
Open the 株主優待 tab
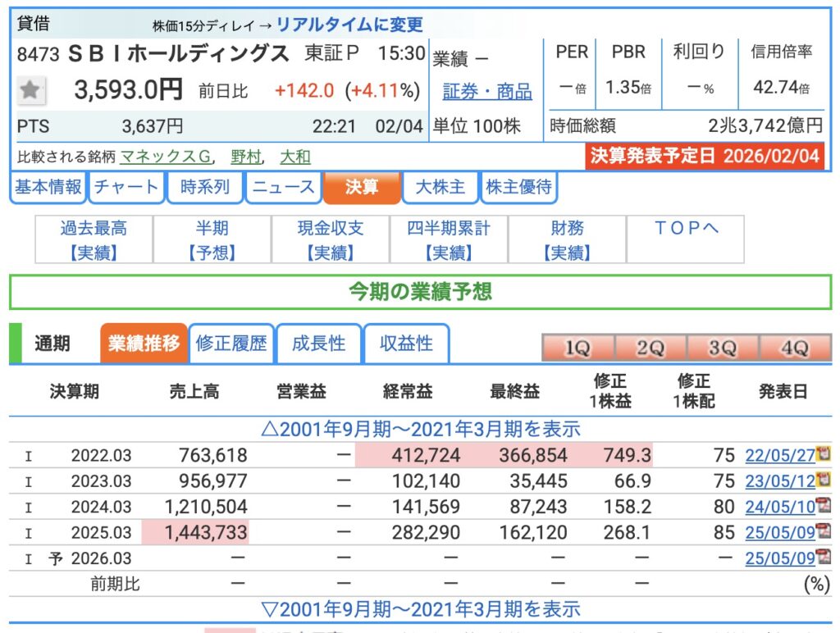[518, 187]
